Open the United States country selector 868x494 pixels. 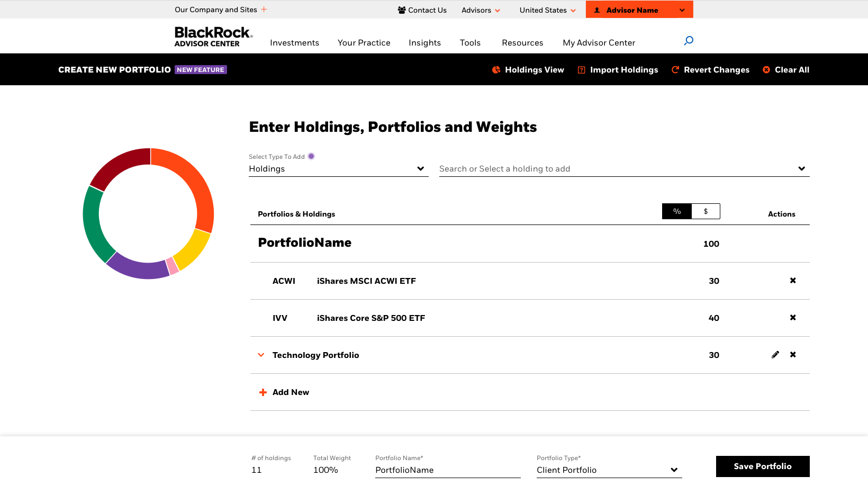pos(547,10)
